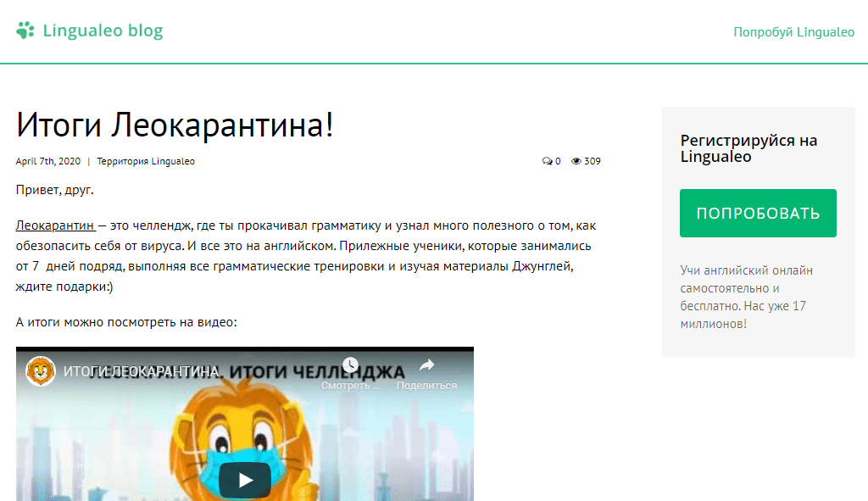Image resolution: width=868 pixels, height=501 pixels.
Task: Click the Поделиться share arrow icon
Action: pos(427,365)
